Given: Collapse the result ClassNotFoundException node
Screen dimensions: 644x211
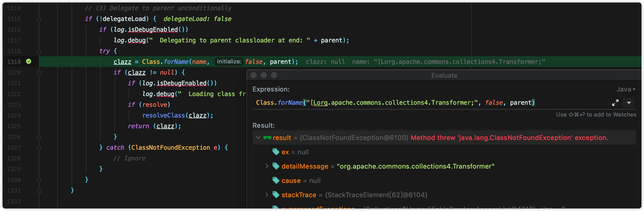Looking at the screenshot, I should pyautogui.click(x=258, y=138).
